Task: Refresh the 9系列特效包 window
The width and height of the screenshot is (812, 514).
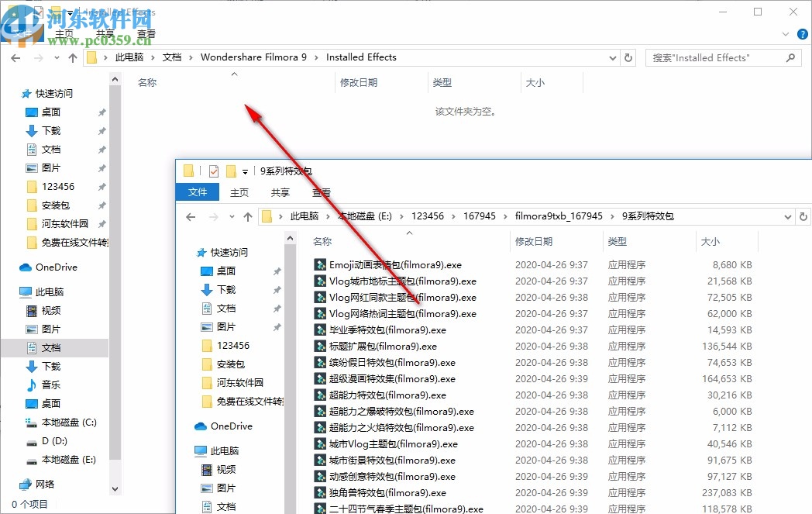Action: (803, 216)
